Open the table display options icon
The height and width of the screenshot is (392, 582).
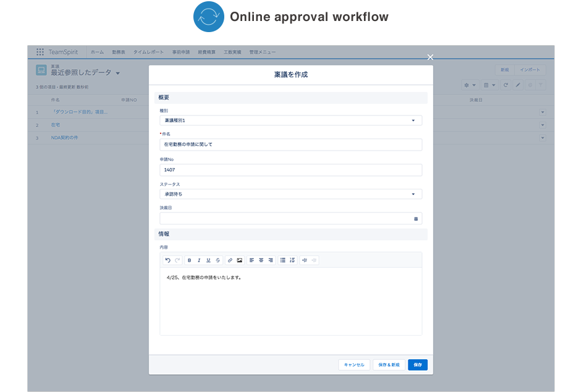click(489, 85)
